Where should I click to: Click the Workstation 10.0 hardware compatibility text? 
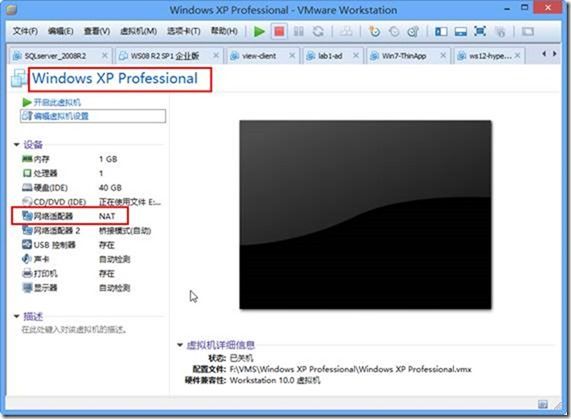[x=275, y=380]
